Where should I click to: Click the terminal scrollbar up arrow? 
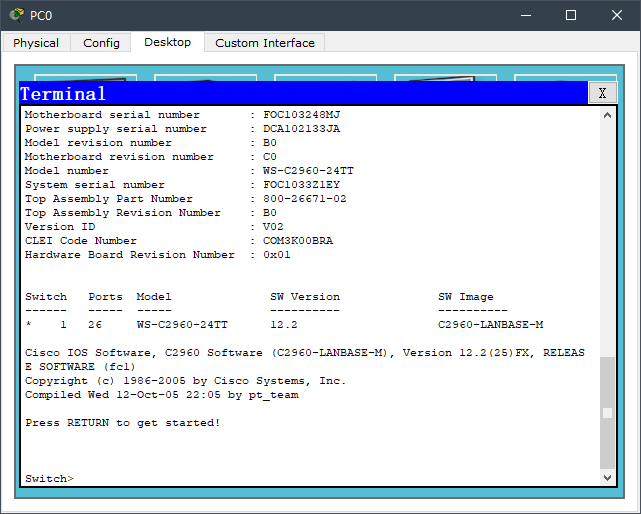click(x=607, y=115)
